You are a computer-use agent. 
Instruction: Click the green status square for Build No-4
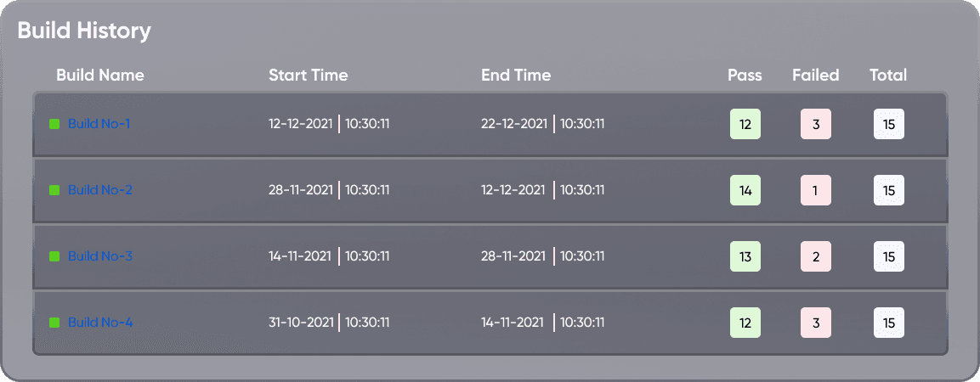pos(54,323)
